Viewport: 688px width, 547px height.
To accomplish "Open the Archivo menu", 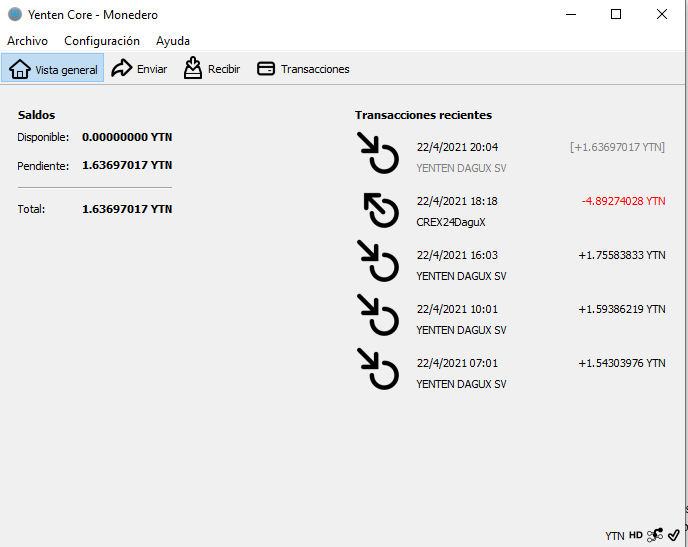I will tap(27, 41).
